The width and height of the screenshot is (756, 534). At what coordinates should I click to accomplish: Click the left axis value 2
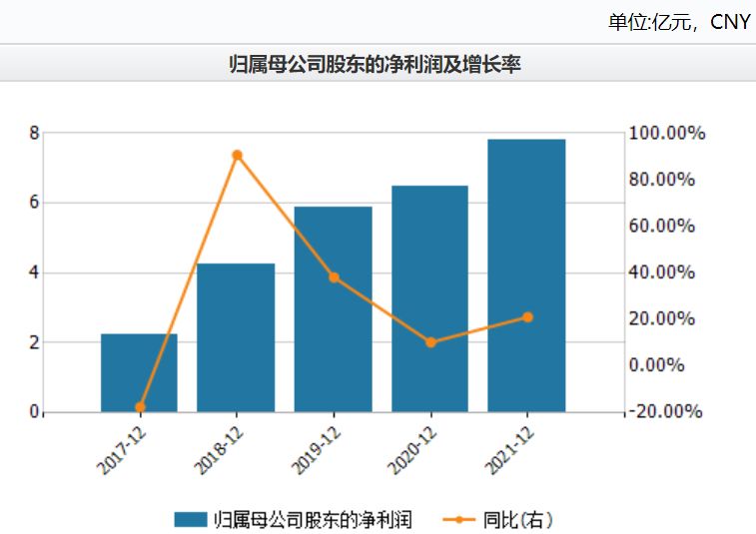click(34, 342)
